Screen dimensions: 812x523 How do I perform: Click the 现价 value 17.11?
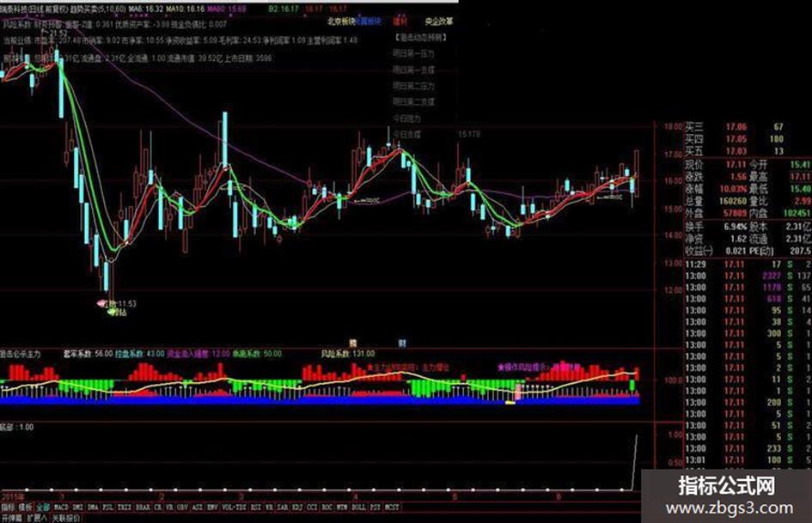736,165
